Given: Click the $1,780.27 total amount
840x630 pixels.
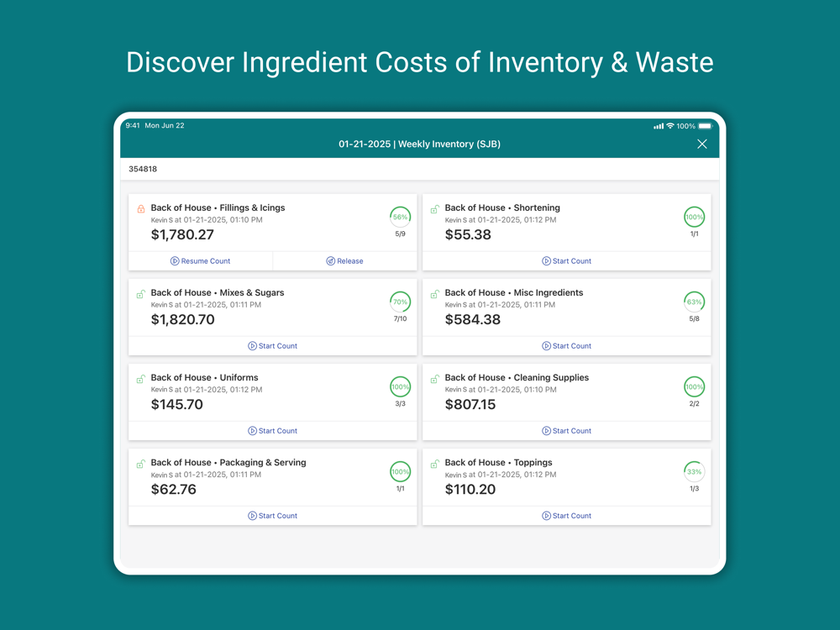Looking at the screenshot, I should (182, 234).
